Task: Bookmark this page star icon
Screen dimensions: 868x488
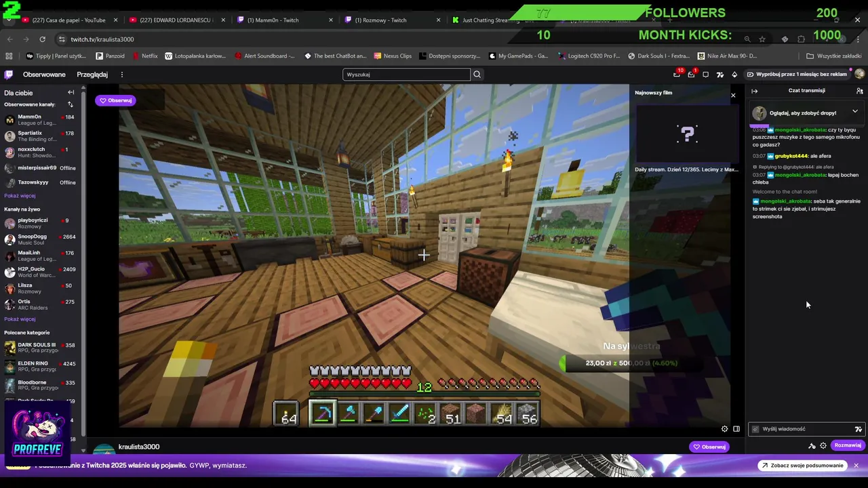Action: point(762,39)
